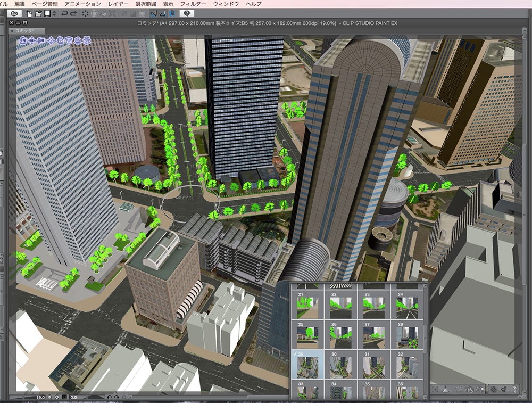Click the dotted cube launcher icon
Image resolution: width=532 pixels, height=403 pixels.
pyautogui.click(x=470, y=389)
